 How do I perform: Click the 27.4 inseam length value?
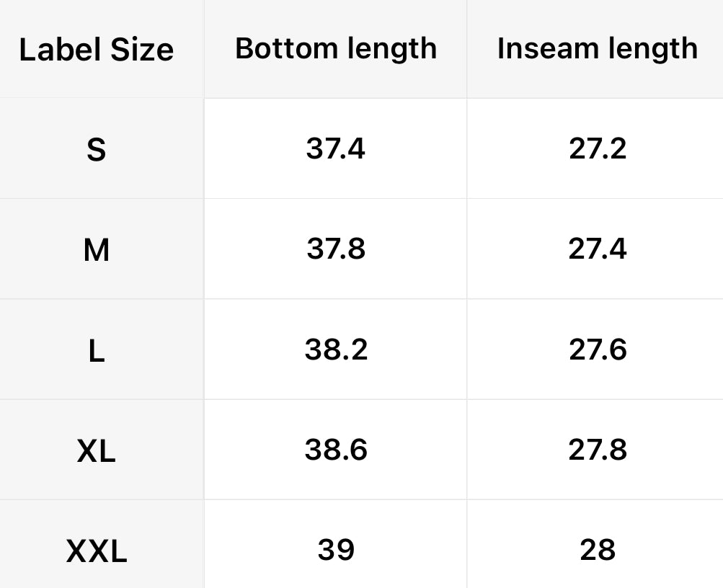pyautogui.click(x=598, y=249)
